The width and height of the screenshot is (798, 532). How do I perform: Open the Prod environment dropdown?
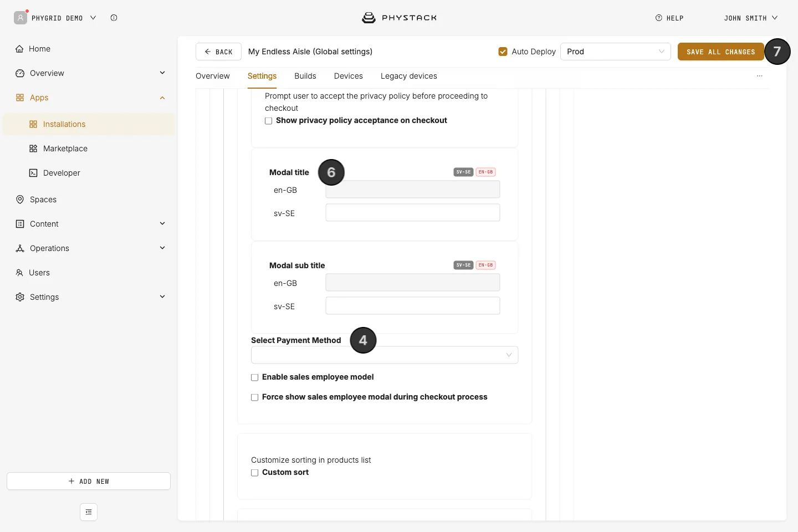click(616, 52)
